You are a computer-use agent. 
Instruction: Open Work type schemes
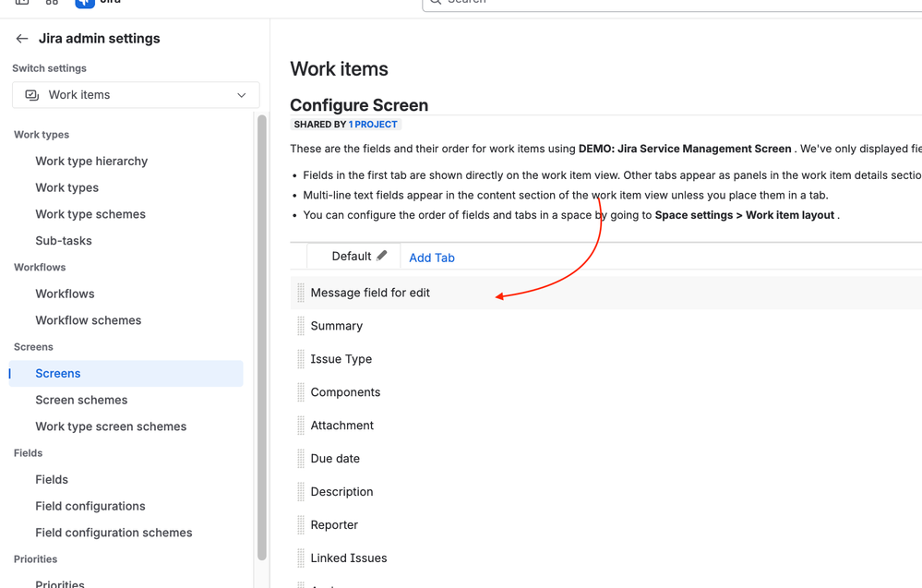[x=90, y=214]
